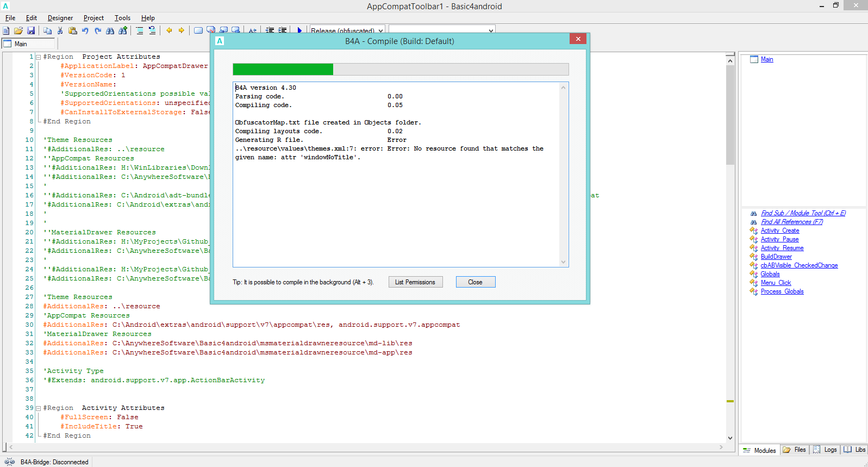Open the Edit menu

(32, 18)
